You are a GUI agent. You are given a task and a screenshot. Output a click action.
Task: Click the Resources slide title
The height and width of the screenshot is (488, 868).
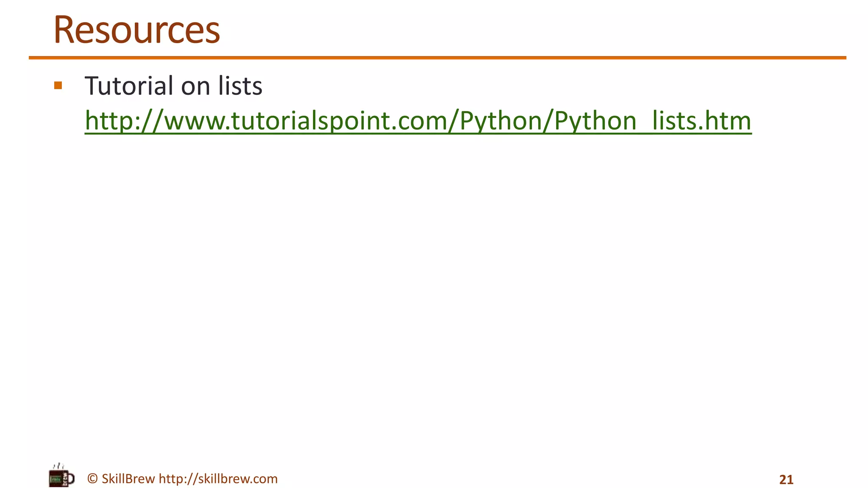pyautogui.click(x=136, y=30)
